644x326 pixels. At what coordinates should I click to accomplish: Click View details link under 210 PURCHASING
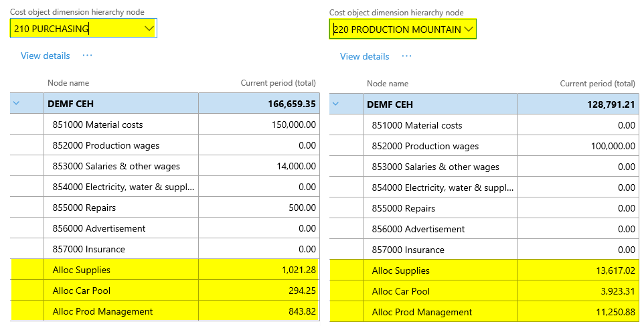coord(45,56)
